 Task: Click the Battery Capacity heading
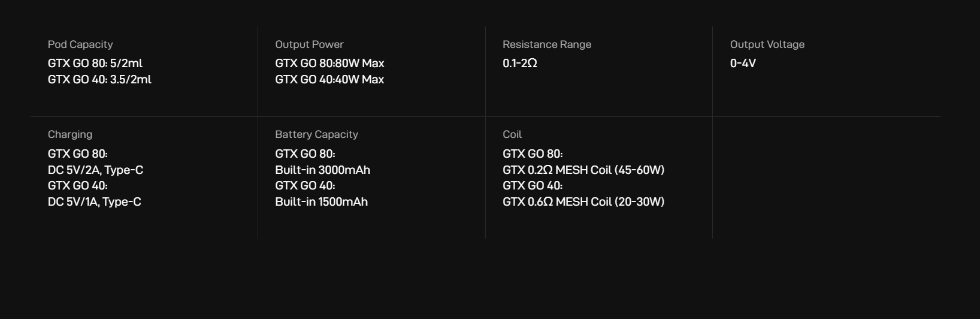point(316,134)
